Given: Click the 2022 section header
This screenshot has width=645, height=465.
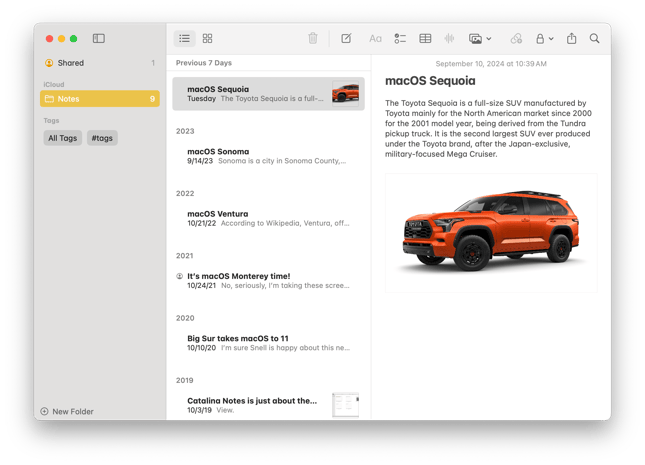Looking at the screenshot, I should [185, 193].
